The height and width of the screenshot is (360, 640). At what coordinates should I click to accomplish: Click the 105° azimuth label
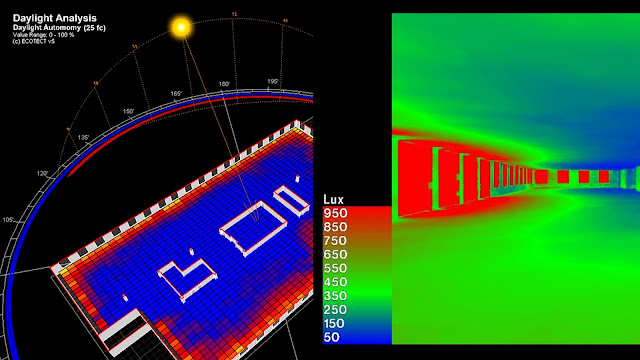coord(9,220)
